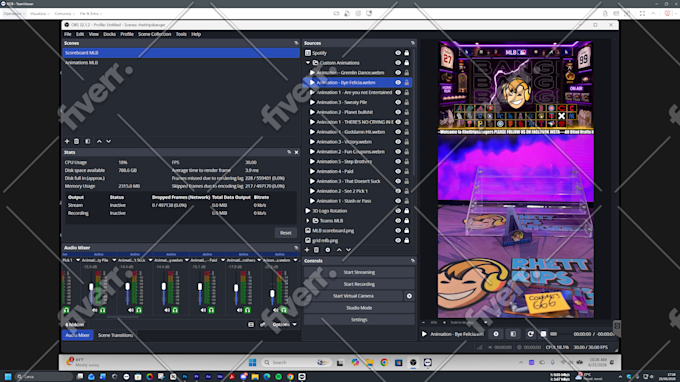Open Animati...- Paid channel menu arrow
680x382 pixels.
pyautogui.click(x=223, y=260)
